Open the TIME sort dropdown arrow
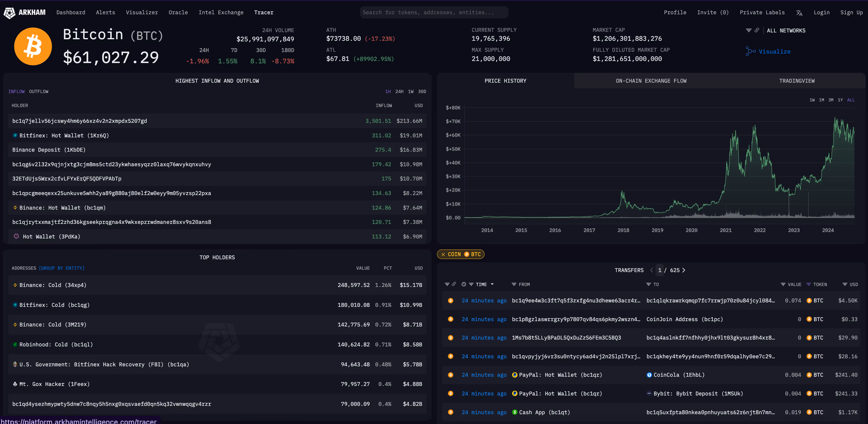 492,284
